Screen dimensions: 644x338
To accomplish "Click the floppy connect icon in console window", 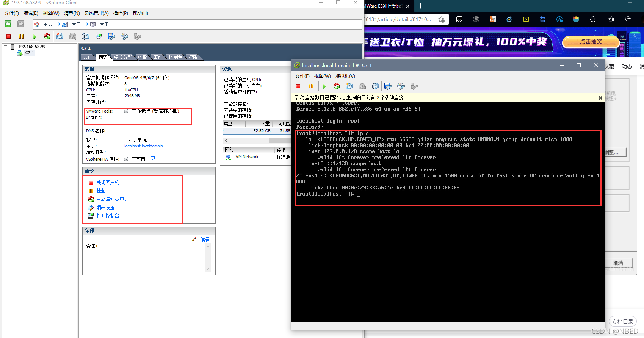I will [x=388, y=86].
